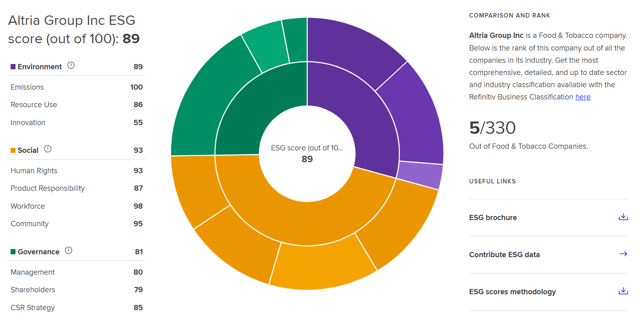Select the Shareholders row label
644x322 pixels.
(33, 290)
